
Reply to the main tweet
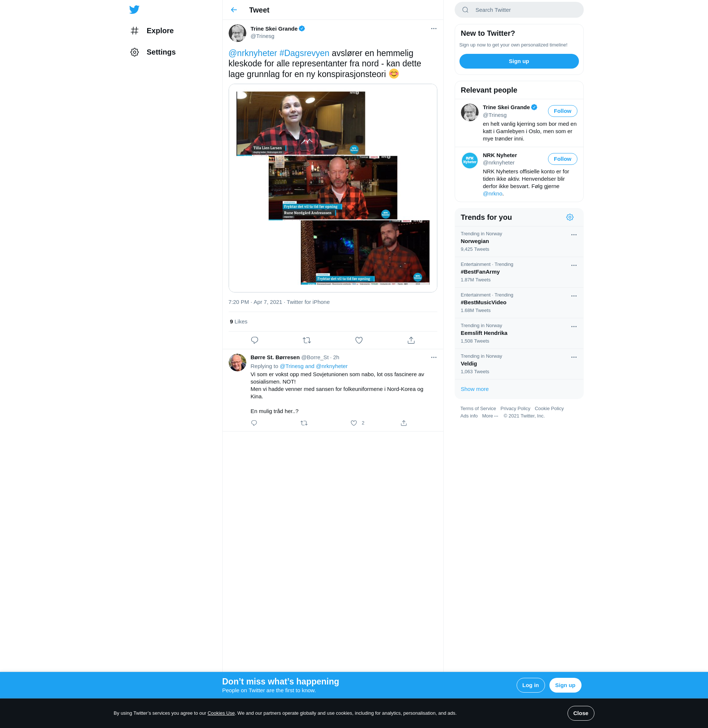pyautogui.click(x=254, y=340)
